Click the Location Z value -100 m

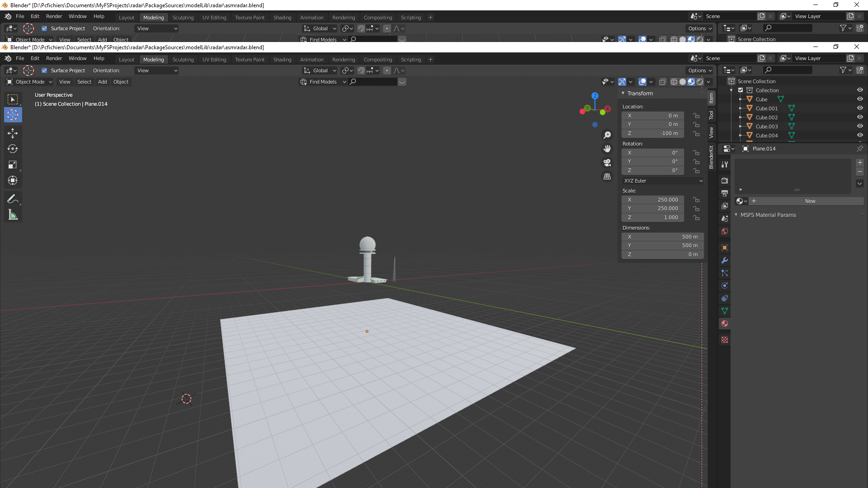(x=653, y=134)
